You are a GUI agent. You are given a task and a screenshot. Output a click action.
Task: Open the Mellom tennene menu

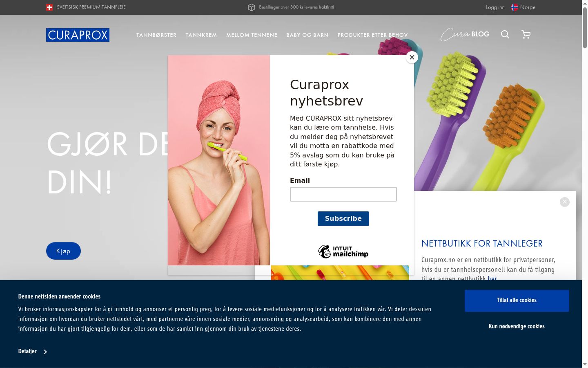tap(252, 35)
